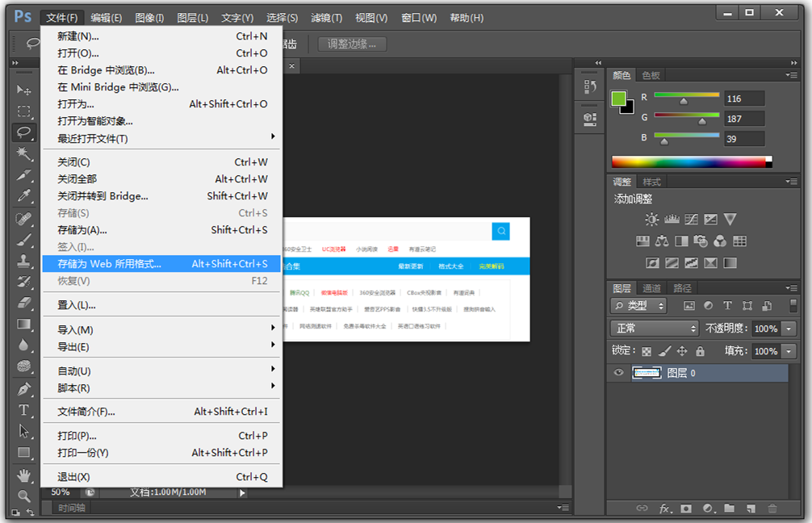Select the Eraser tool
Screen dimensions: 812x523
(23, 303)
